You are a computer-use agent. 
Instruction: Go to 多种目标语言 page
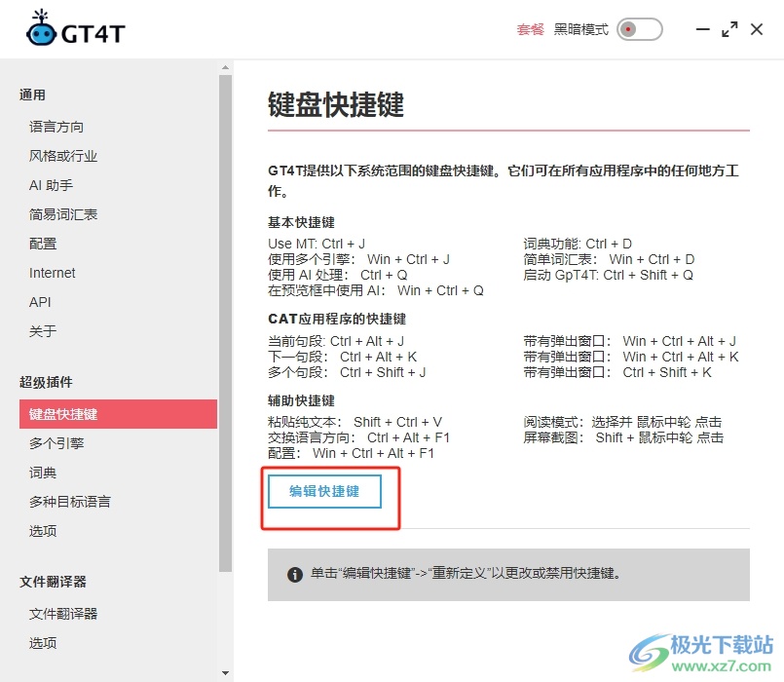tap(69, 502)
